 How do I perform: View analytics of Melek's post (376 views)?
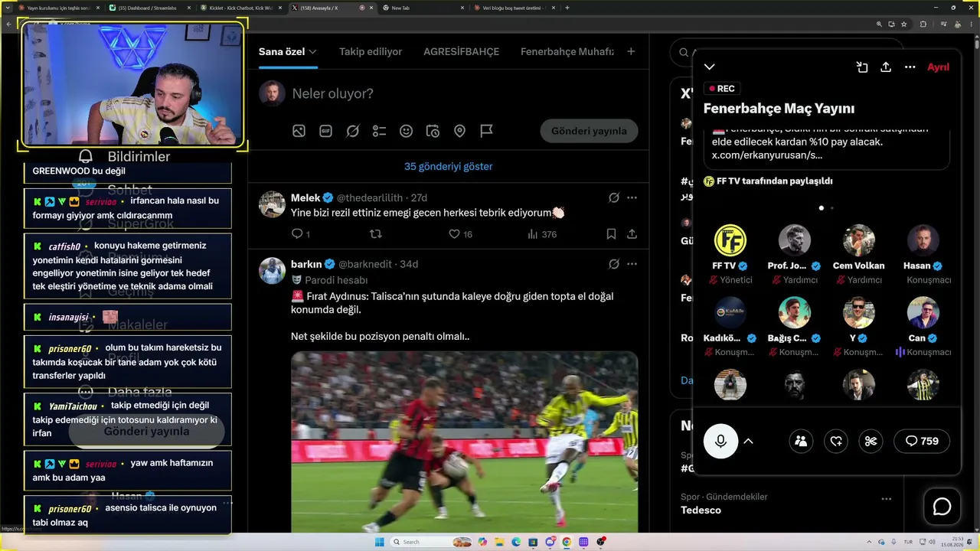tap(542, 234)
